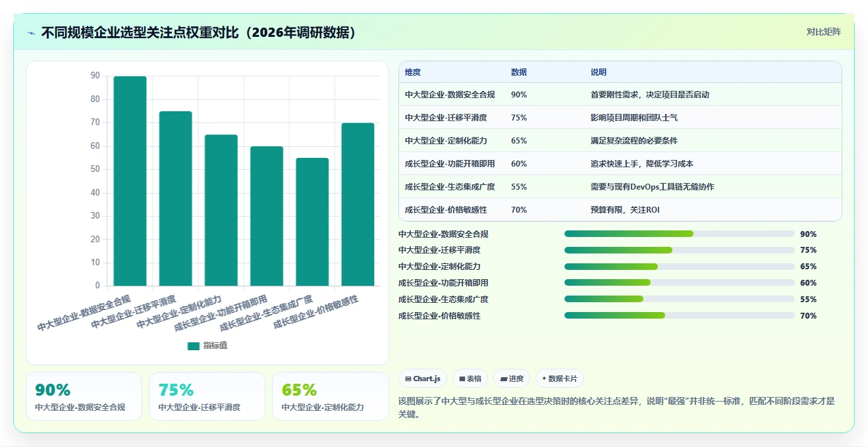Click the 90 bar for 数据安全合规
The width and height of the screenshot is (868, 447).
(x=130, y=181)
